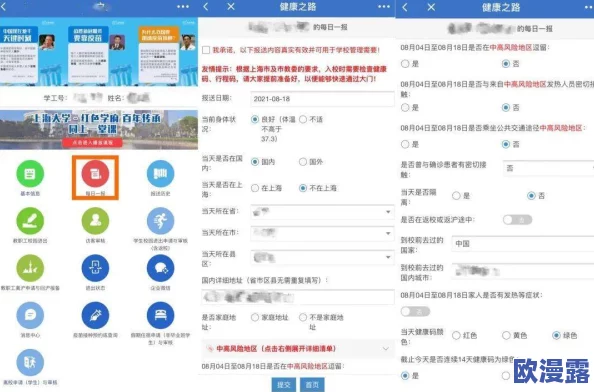Choose 家庭地址 radio option
This screenshot has height=392, width=594.
[255, 317]
